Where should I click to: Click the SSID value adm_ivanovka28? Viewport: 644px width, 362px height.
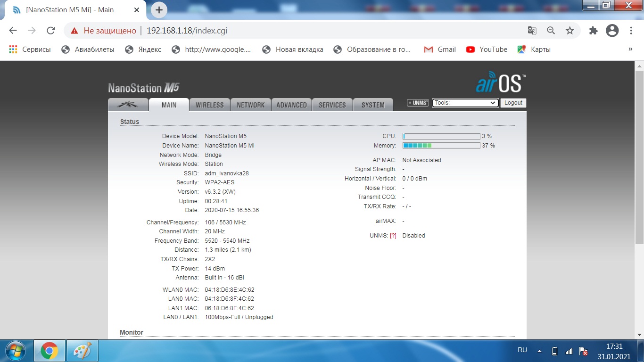(x=227, y=173)
